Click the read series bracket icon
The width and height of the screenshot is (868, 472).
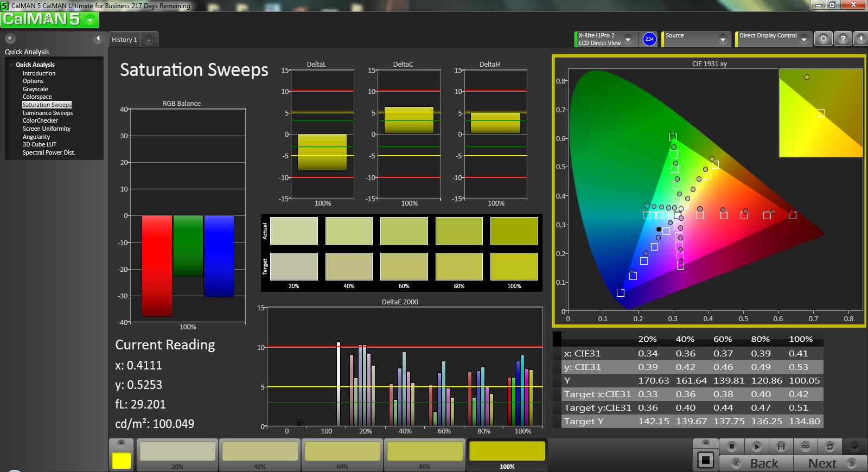click(x=781, y=447)
